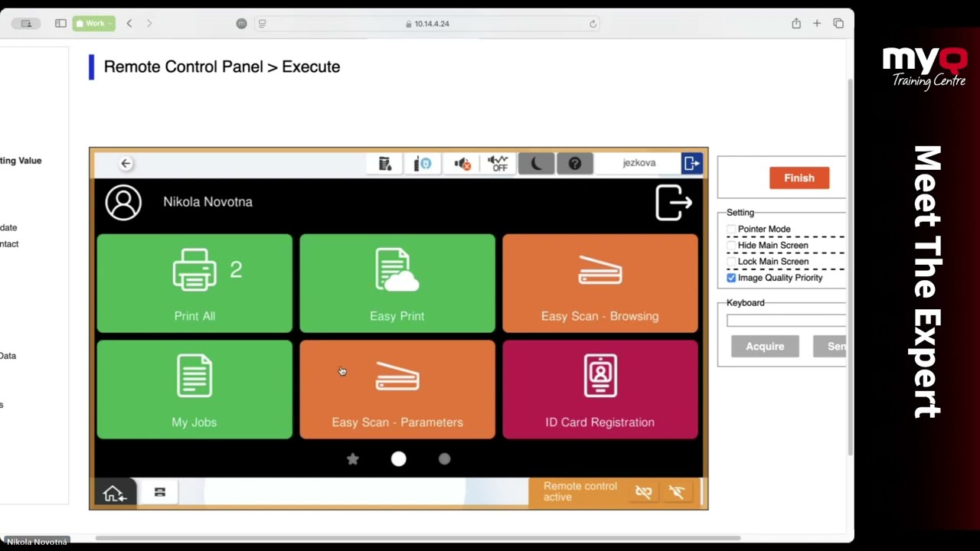
Task: Open the help question mark icon
Action: [575, 164]
